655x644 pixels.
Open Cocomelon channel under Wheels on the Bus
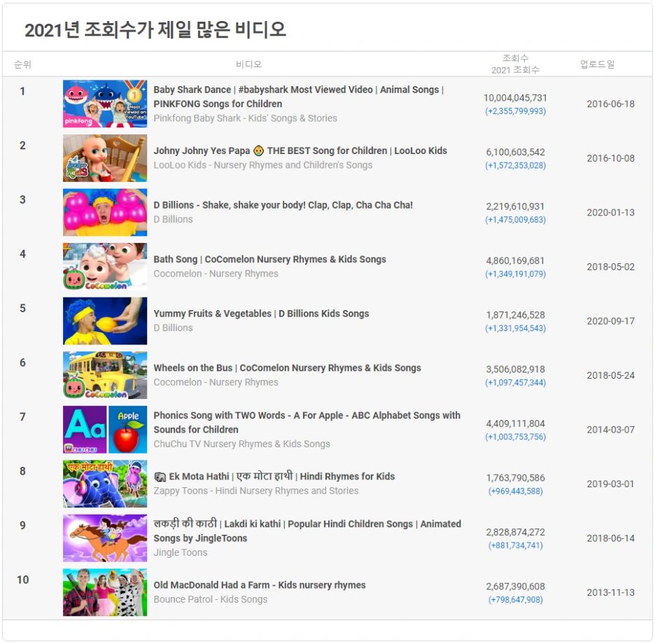click(216, 382)
